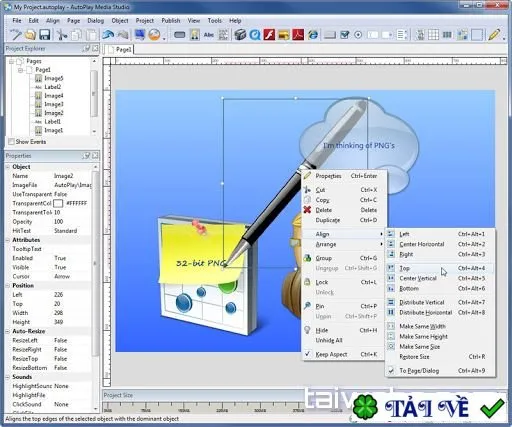Insert a Flash object via red icon
Image resolution: width=512 pixels, height=427 pixels.
[x=269, y=35]
